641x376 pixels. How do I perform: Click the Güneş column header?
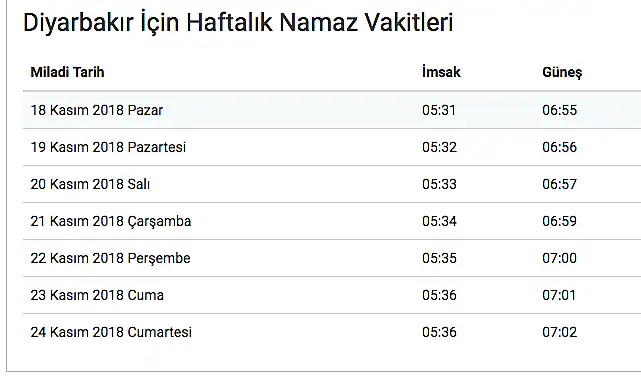pos(562,73)
